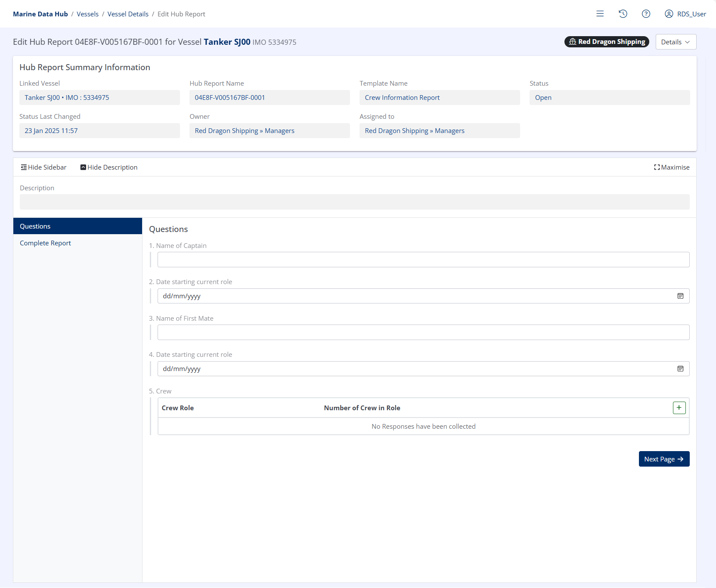Click the Name of Captain input field

click(423, 260)
